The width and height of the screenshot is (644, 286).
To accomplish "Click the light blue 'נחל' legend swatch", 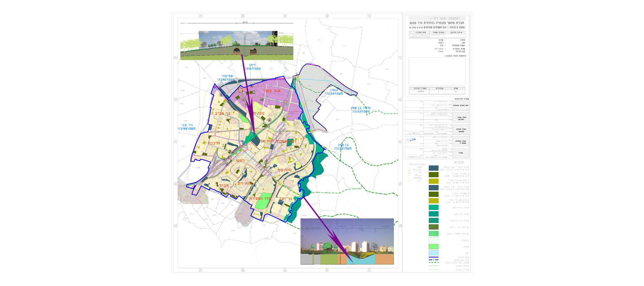I will point(434,253).
